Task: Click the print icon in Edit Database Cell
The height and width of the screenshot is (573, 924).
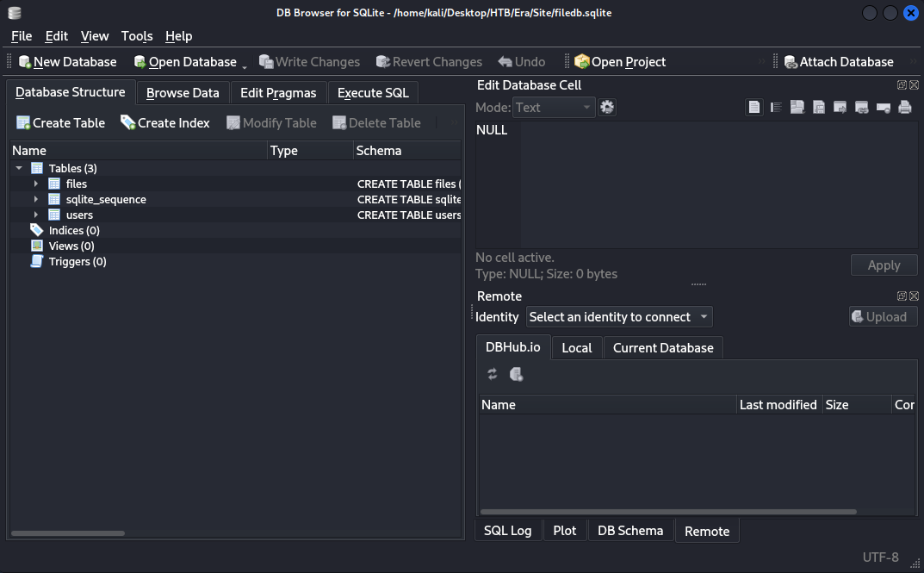Action: pos(905,108)
